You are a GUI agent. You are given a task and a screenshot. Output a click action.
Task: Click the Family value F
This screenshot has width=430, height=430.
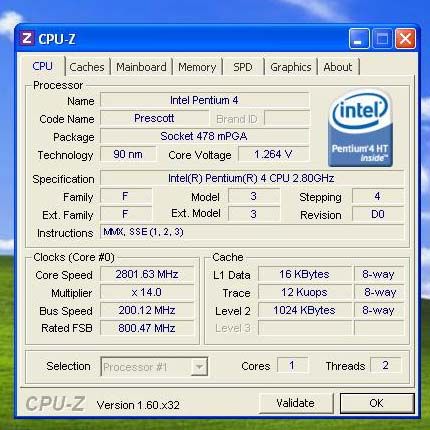[126, 196]
